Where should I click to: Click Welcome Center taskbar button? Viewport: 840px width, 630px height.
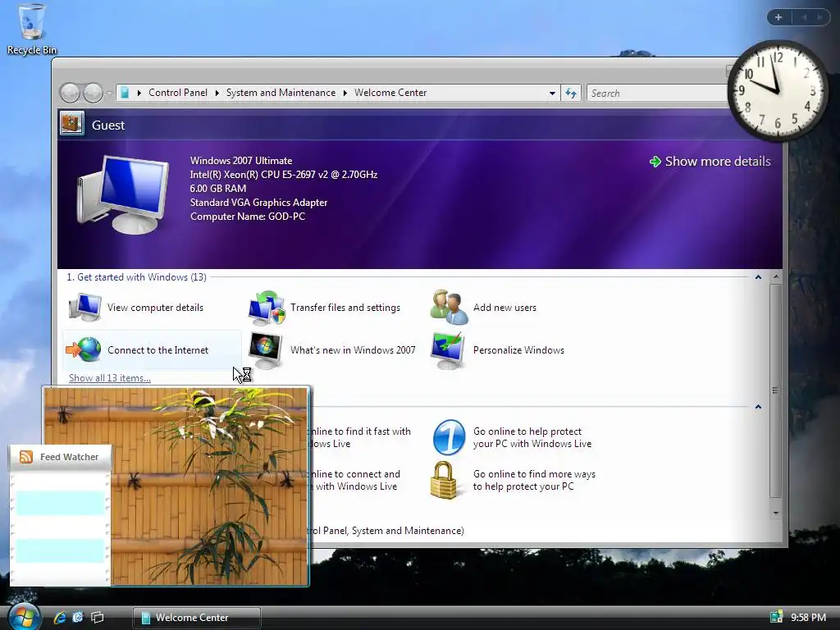pos(197,618)
